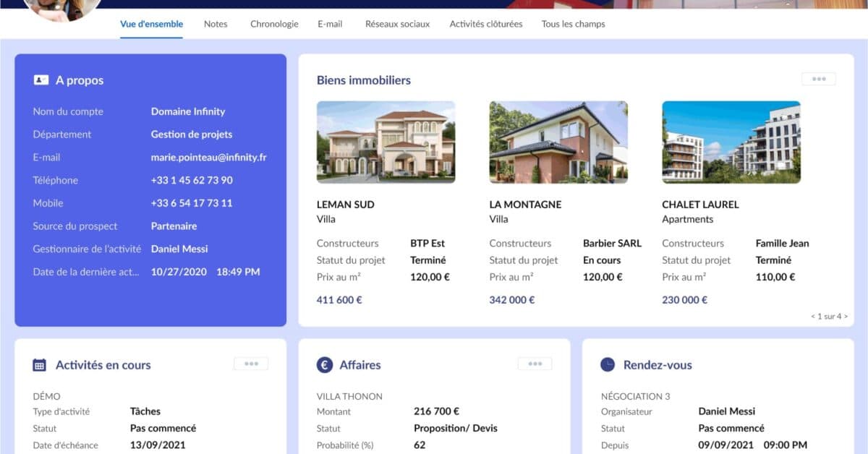Open the Notes tab
The width and height of the screenshot is (868, 454).
216,24
